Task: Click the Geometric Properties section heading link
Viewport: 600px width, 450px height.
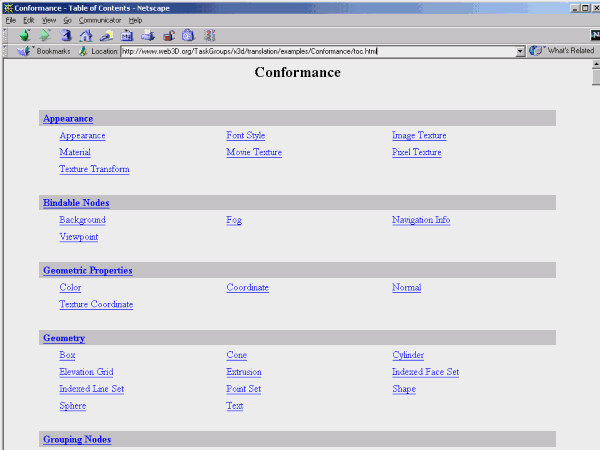Action: click(x=87, y=270)
